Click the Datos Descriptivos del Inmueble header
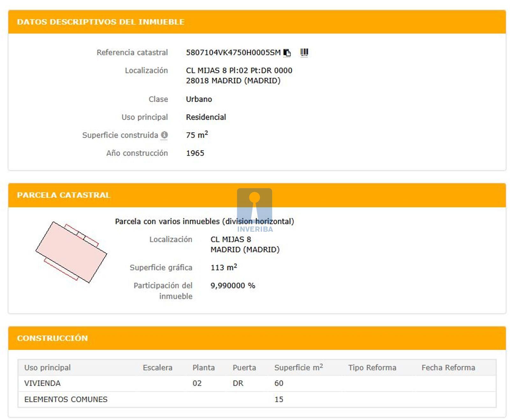510x420 pixels. [x=101, y=22]
